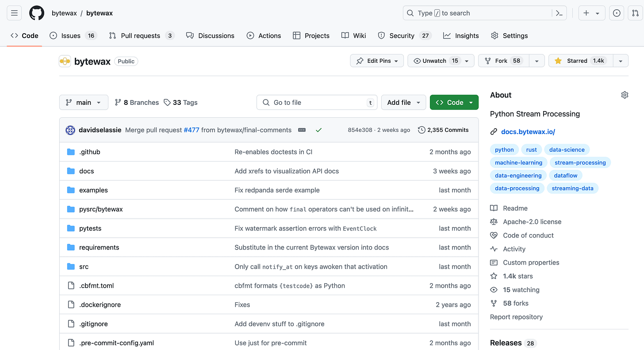Open the .pre-commit-config.yaml file
The width and height of the screenshot is (644, 350).
point(116,343)
